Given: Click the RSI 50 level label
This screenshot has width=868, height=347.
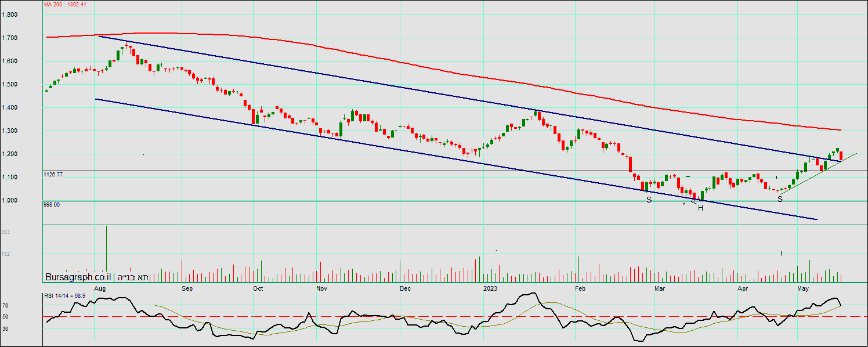Looking at the screenshot, I should (5, 316).
